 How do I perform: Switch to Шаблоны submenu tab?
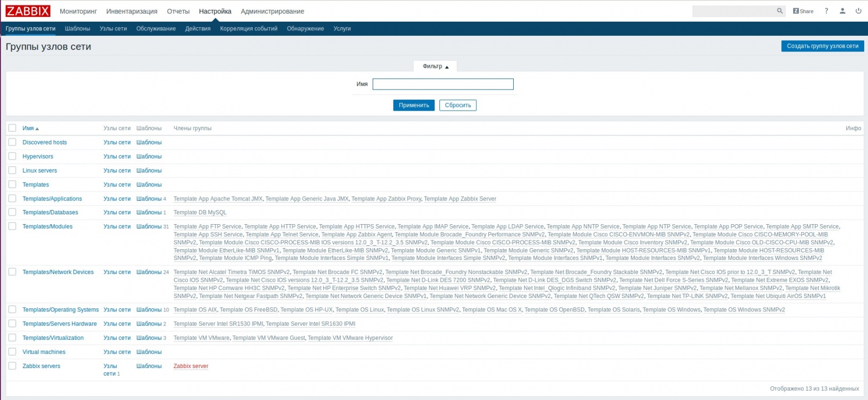(78, 29)
